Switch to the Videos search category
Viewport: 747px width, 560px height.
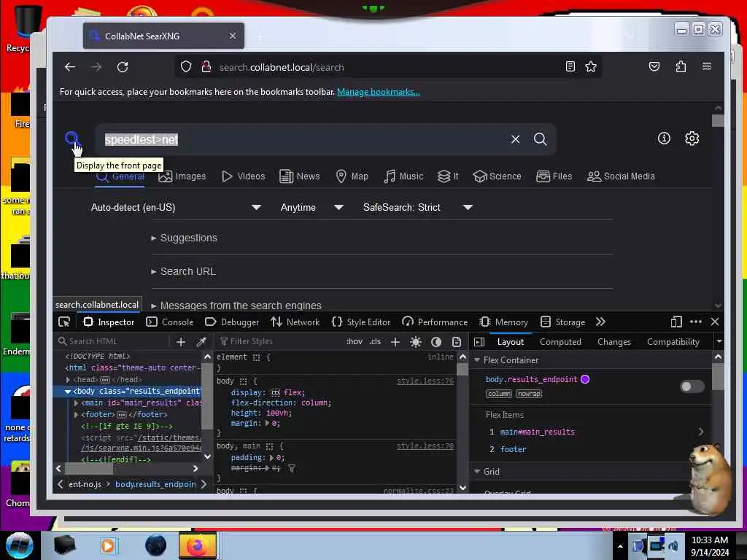coord(244,176)
